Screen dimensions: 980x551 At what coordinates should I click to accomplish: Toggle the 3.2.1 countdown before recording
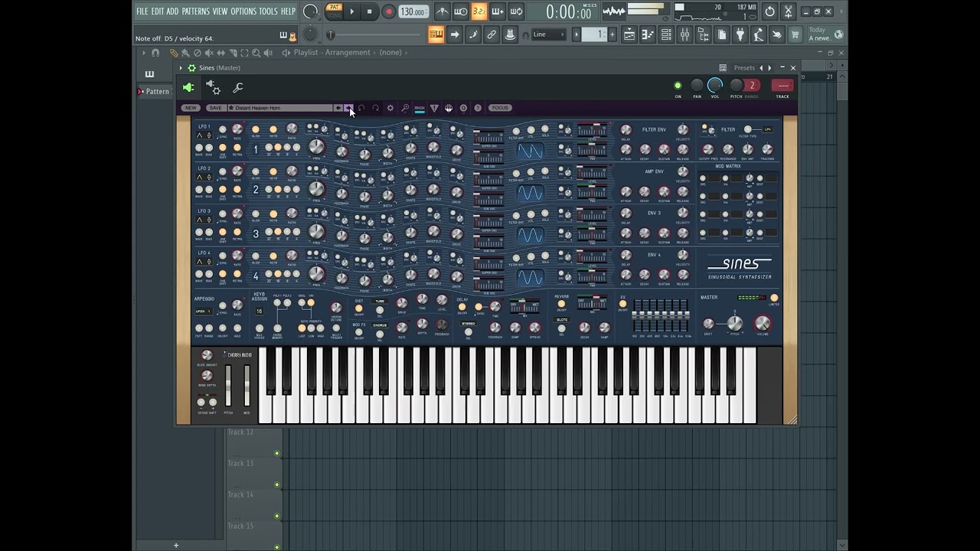[479, 11]
